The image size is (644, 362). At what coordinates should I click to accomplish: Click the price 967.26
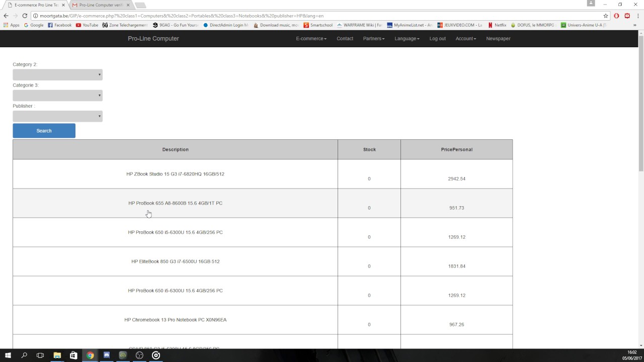(x=457, y=324)
